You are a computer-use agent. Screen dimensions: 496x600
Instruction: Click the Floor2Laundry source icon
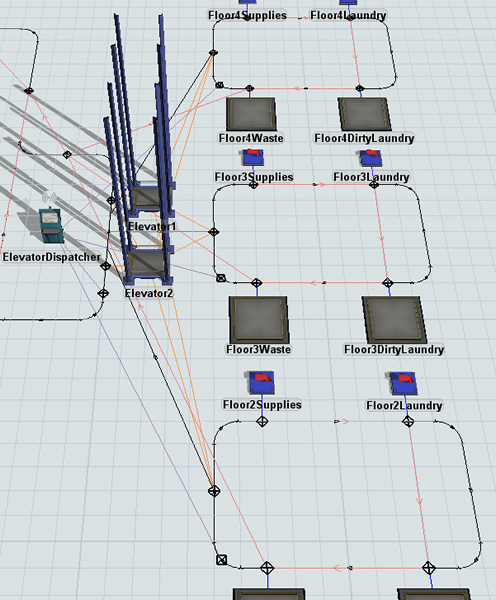404,383
